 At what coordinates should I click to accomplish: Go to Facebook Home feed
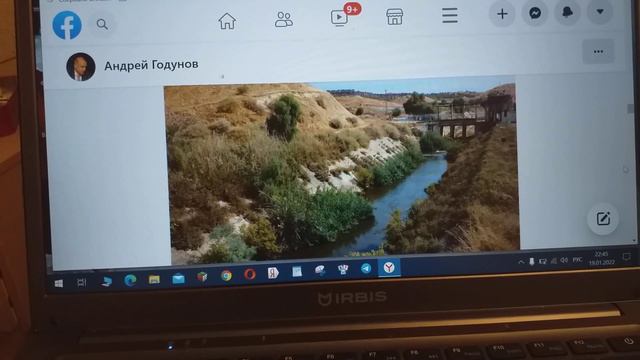pyautogui.click(x=227, y=21)
